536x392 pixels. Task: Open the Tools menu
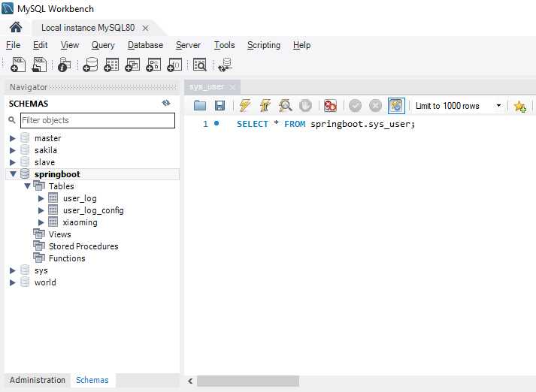[x=224, y=45]
